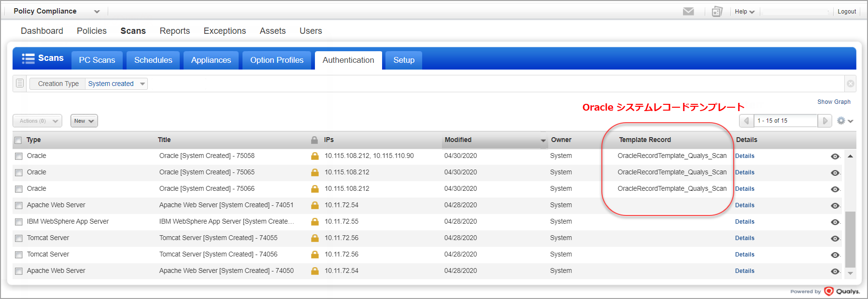Click the lock icon for Oracle 75065
The width and height of the screenshot is (868, 299).
(x=315, y=172)
